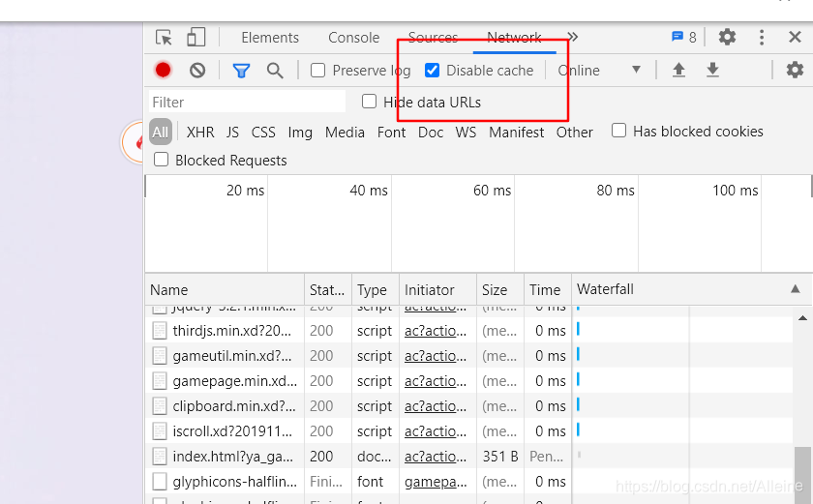Sort by Type column header
The image size is (813, 504).
375,289
